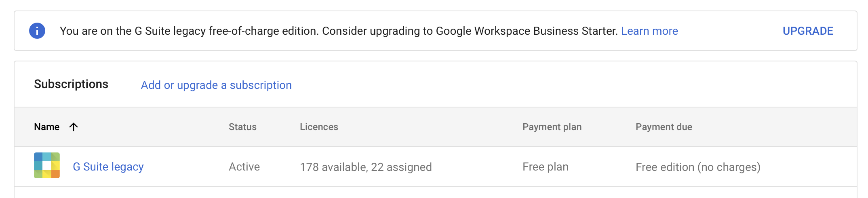Click the Active status cell

point(244,166)
